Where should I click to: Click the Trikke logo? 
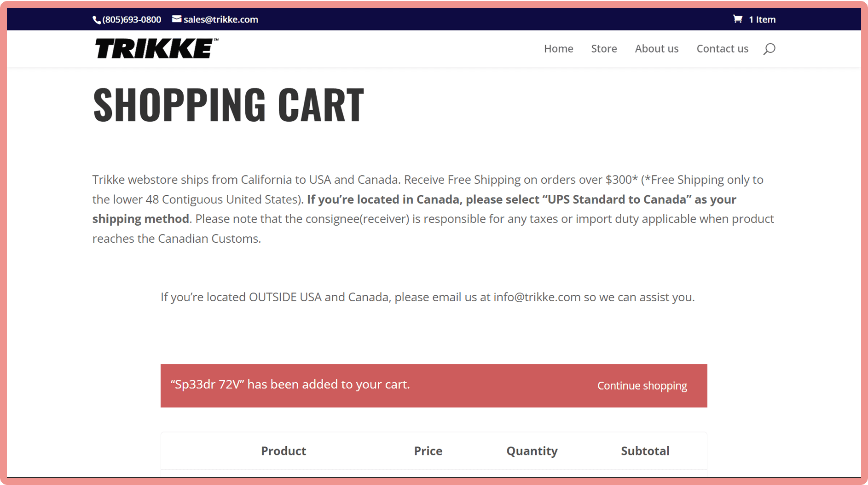pyautogui.click(x=156, y=48)
